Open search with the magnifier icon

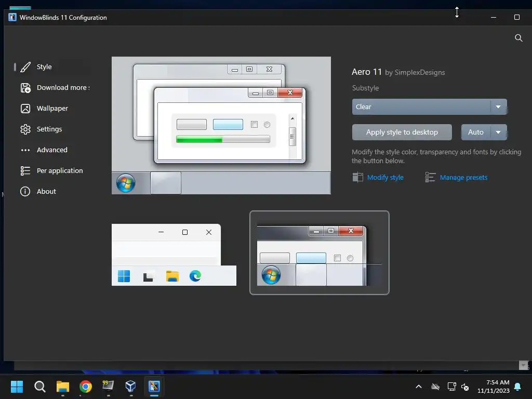point(518,37)
